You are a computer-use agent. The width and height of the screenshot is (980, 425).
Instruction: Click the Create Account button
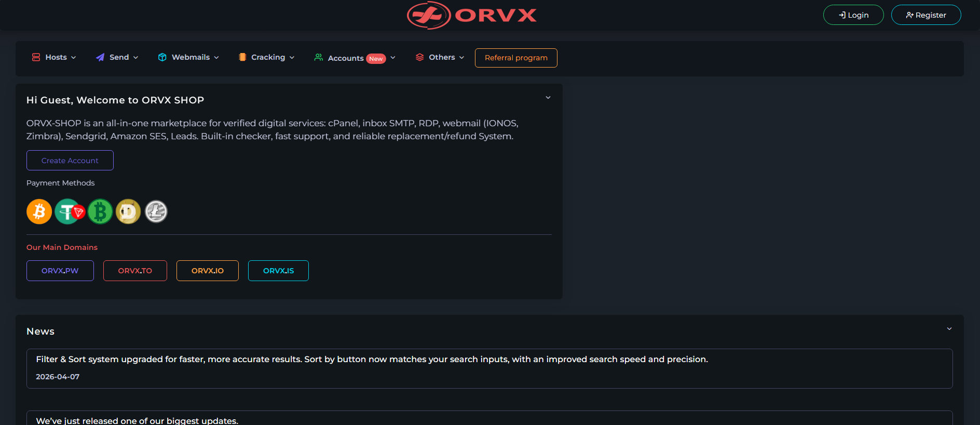[70, 161]
